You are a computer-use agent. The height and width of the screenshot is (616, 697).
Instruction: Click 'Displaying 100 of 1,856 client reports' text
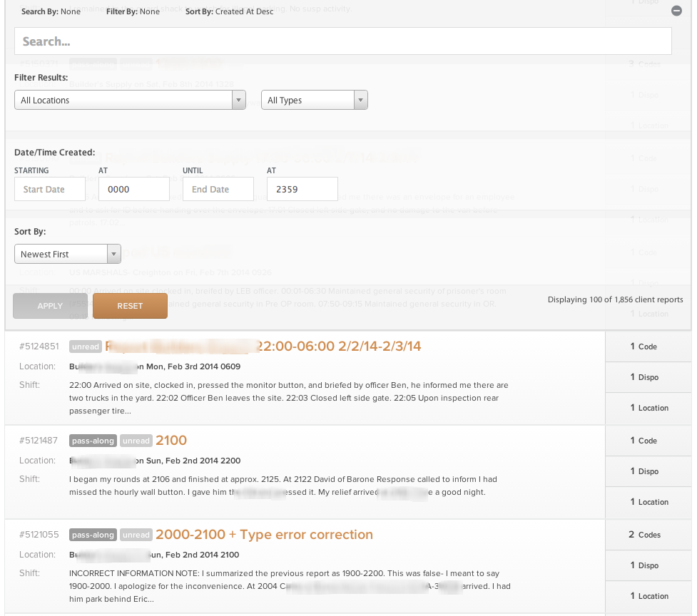(x=615, y=299)
